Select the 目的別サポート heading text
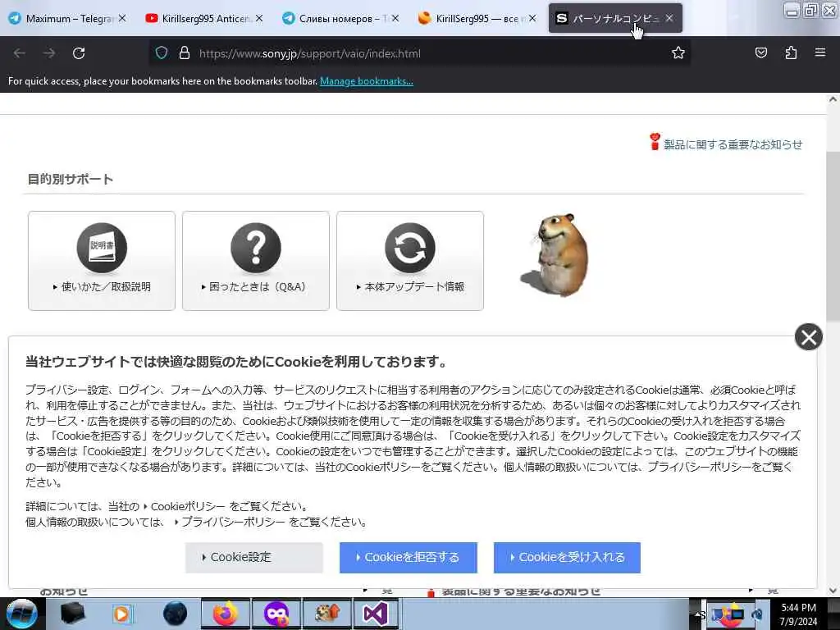Screen dimensions: 840x630 pos(71,179)
